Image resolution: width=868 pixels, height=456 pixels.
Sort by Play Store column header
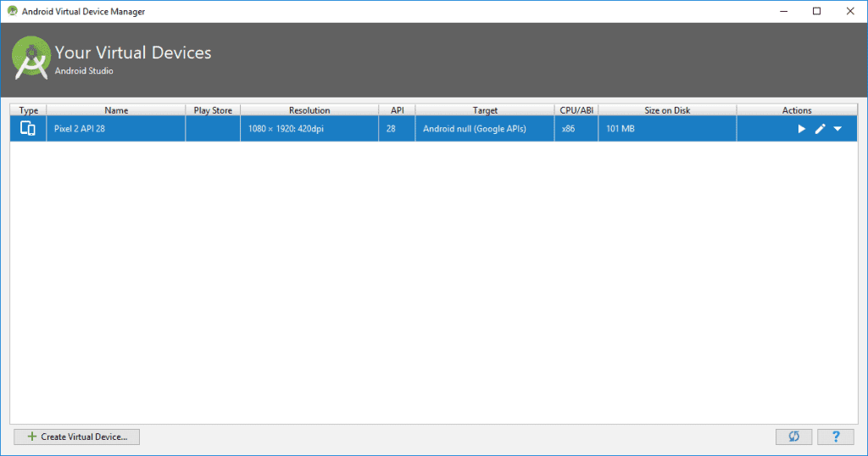213,110
